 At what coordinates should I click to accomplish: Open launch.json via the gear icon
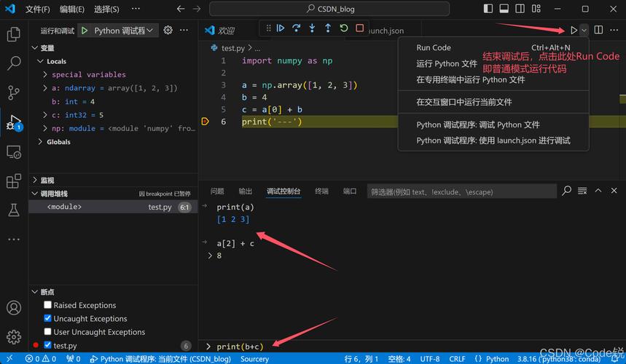168,31
